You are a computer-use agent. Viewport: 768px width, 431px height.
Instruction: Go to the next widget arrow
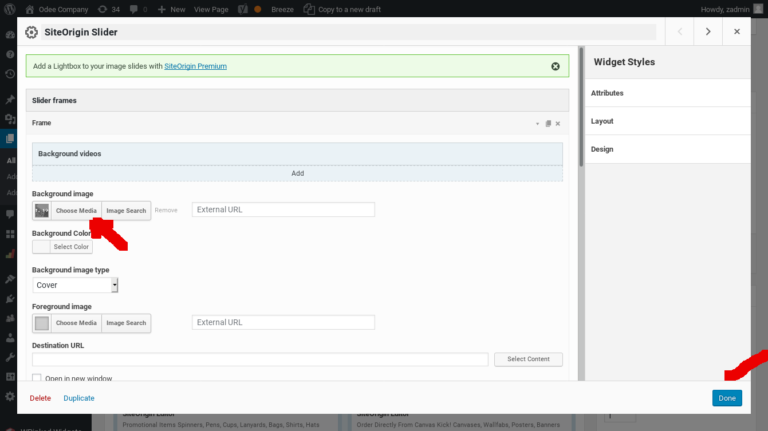(708, 31)
